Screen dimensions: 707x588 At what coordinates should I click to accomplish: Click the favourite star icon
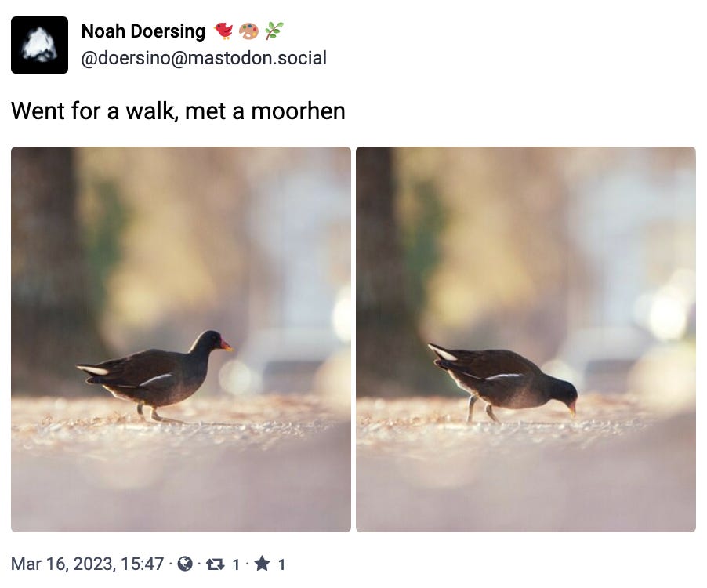click(x=262, y=563)
